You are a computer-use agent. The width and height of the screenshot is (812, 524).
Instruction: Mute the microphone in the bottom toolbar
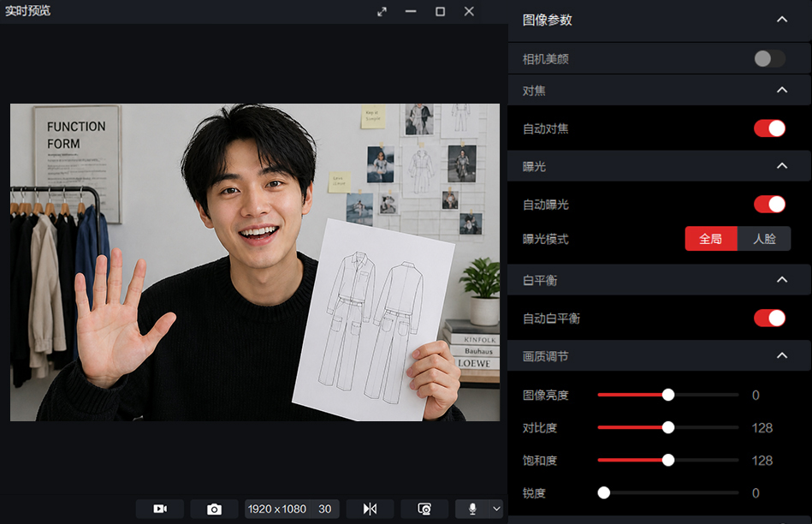(472, 509)
